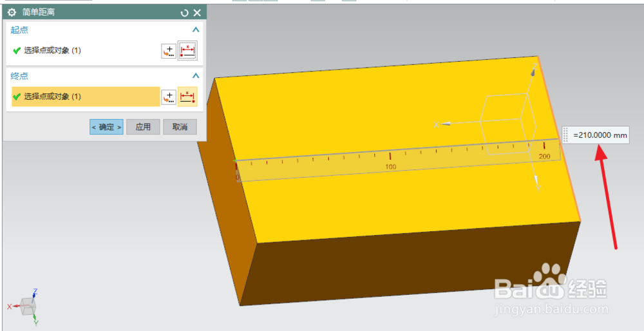Click the 100 mark on the ruler
The height and width of the screenshot is (331, 644).
coord(390,166)
